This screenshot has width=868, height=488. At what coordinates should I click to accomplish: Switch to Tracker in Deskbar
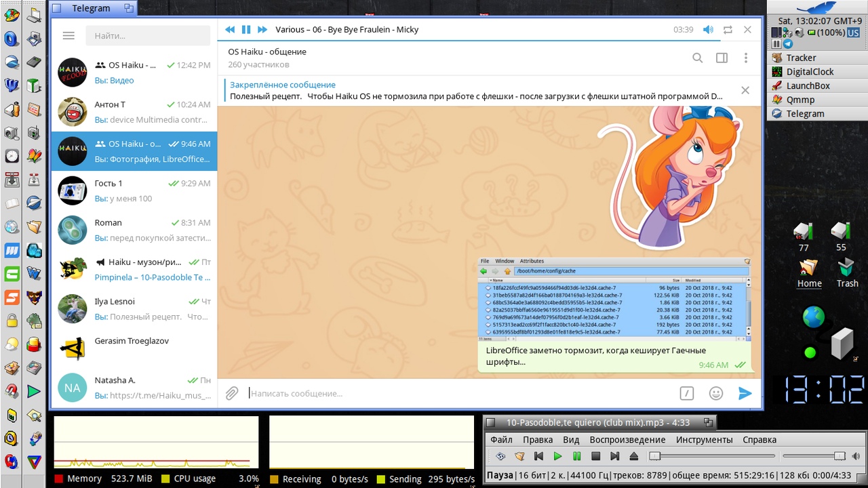click(817, 58)
